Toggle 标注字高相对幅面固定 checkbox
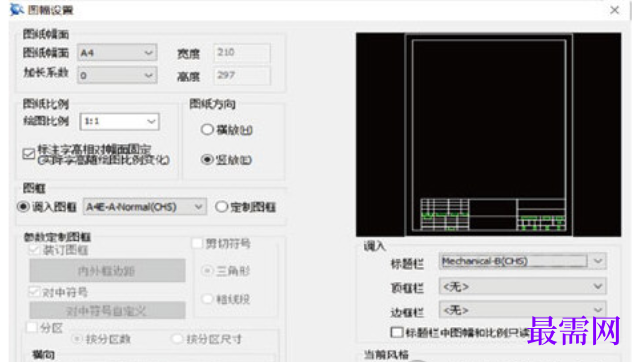639x362 pixels. point(29,154)
